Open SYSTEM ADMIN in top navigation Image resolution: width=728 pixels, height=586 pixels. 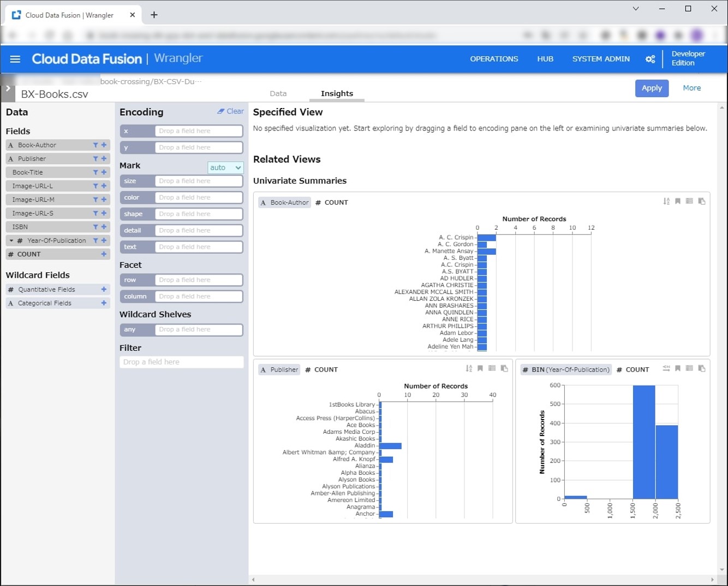(601, 59)
